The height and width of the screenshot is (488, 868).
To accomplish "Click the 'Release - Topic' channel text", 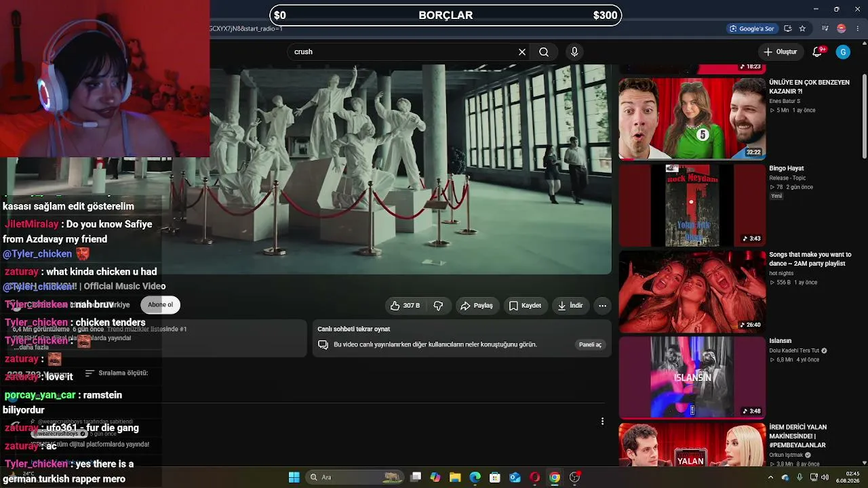I will click(787, 178).
